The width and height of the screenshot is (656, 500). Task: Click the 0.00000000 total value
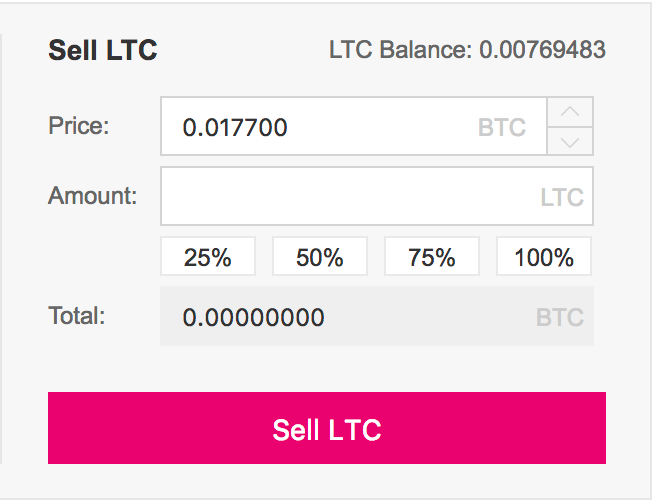tap(254, 317)
